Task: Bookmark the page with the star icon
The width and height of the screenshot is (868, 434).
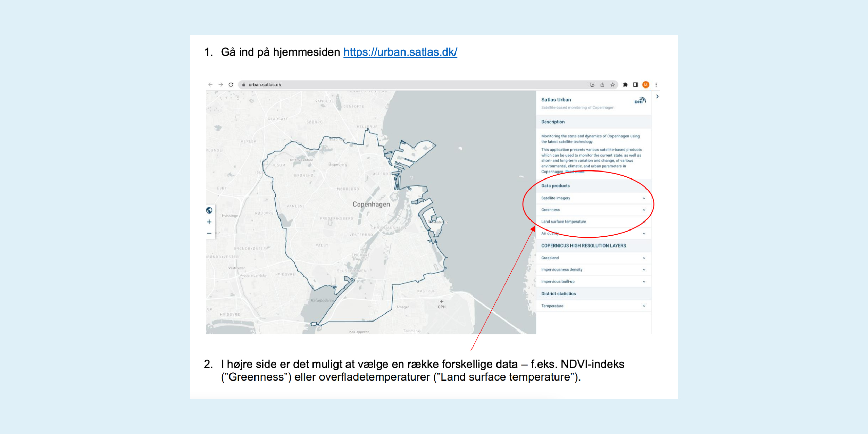Action: coord(612,85)
